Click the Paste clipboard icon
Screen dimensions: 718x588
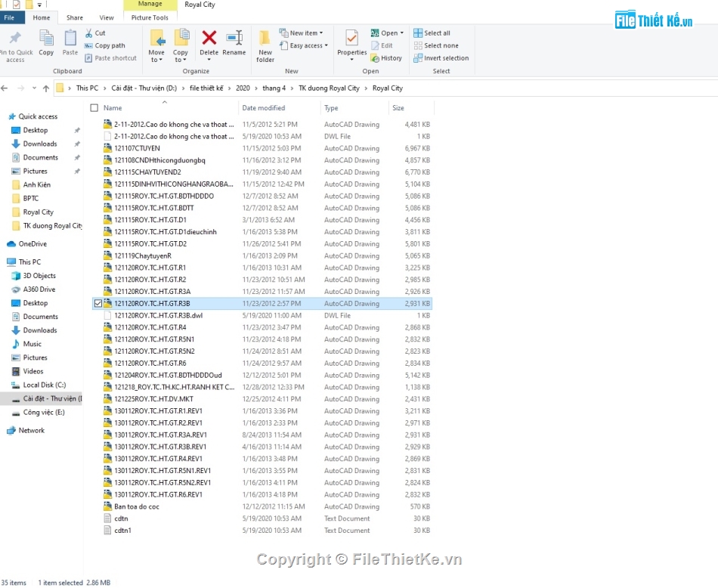(70, 38)
